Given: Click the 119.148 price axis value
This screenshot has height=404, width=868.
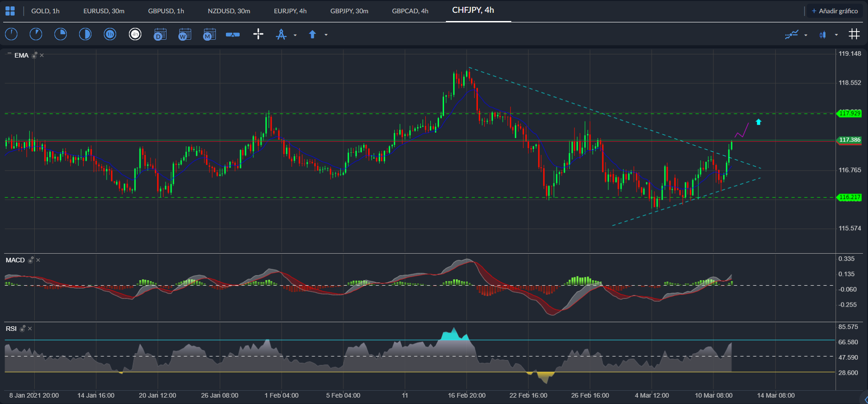Looking at the screenshot, I should click(850, 53).
